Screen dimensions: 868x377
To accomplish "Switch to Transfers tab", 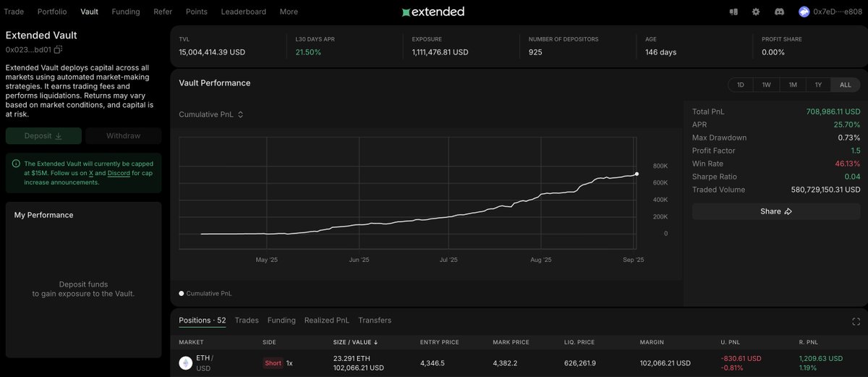I will click(375, 320).
